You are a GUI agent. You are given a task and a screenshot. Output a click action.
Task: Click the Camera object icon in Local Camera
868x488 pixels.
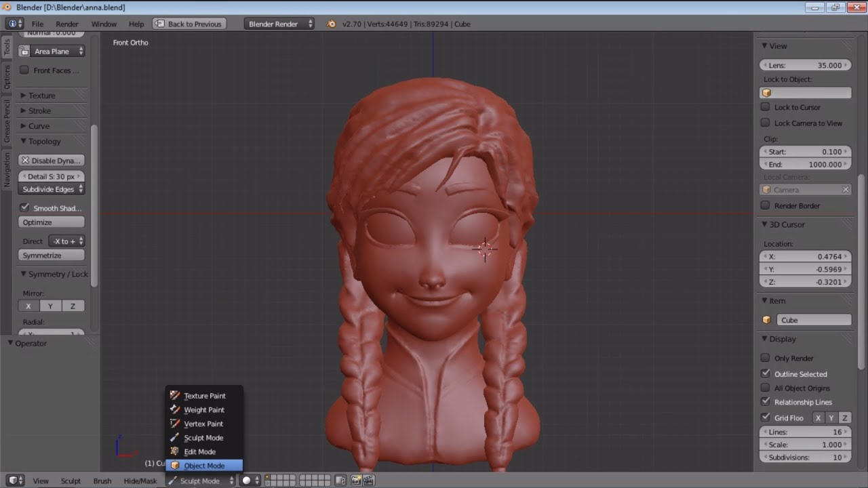pyautogui.click(x=767, y=190)
